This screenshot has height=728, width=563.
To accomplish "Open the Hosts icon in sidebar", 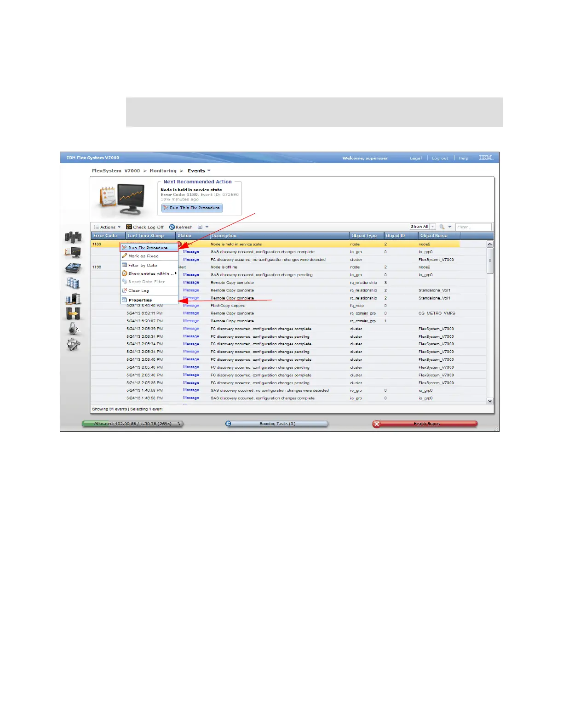I will point(73,299).
